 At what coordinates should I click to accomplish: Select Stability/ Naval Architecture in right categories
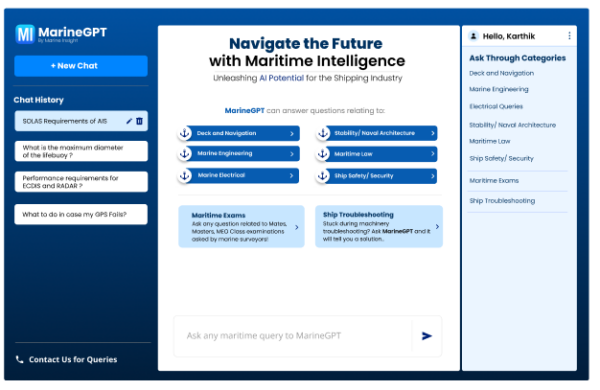click(513, 125)
